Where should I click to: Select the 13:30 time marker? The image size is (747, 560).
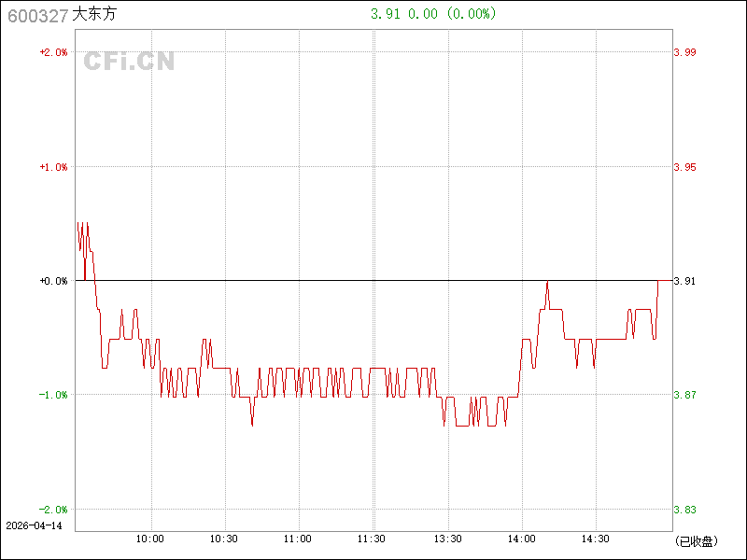click(448, 539)
